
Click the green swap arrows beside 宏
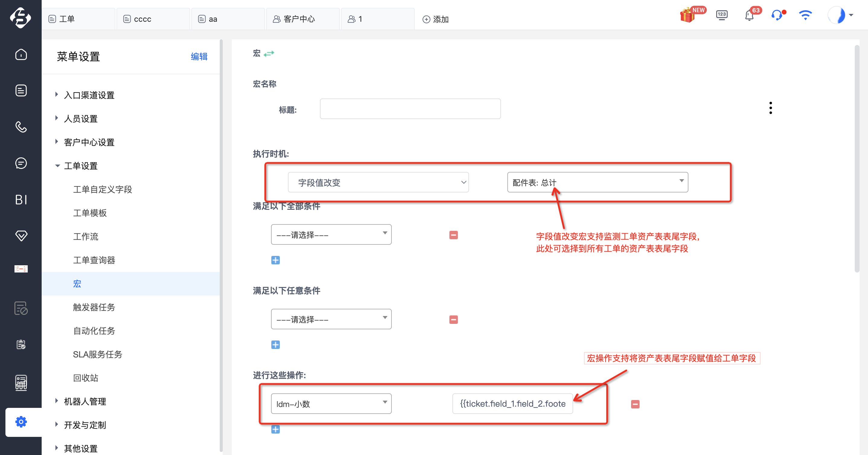(x=269, y=54)
